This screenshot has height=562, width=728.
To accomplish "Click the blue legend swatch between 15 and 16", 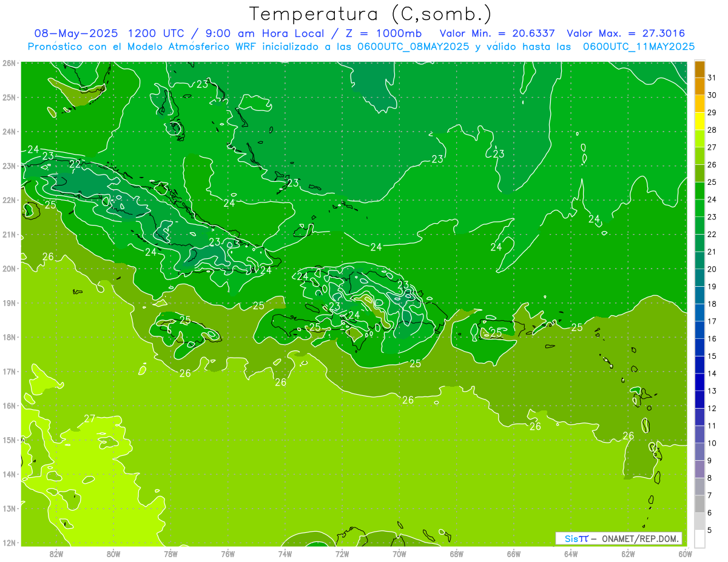I will click(699, 347).
